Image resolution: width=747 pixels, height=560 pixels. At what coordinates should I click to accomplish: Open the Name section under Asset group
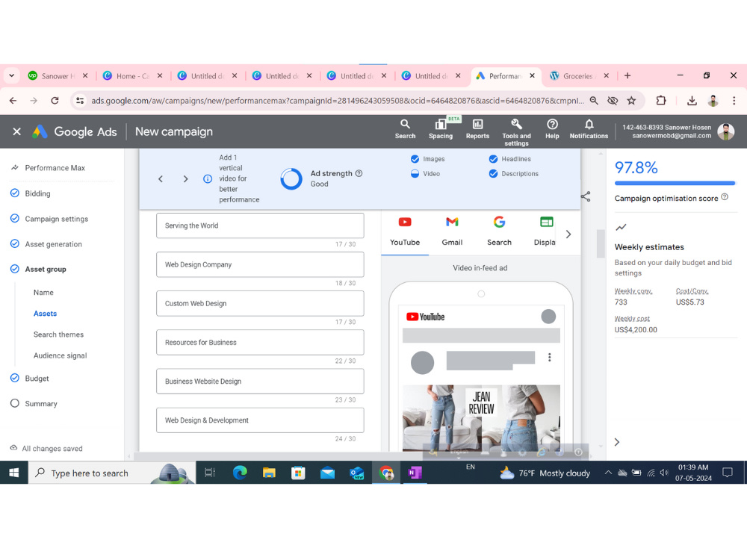click(x=43, y=293)
